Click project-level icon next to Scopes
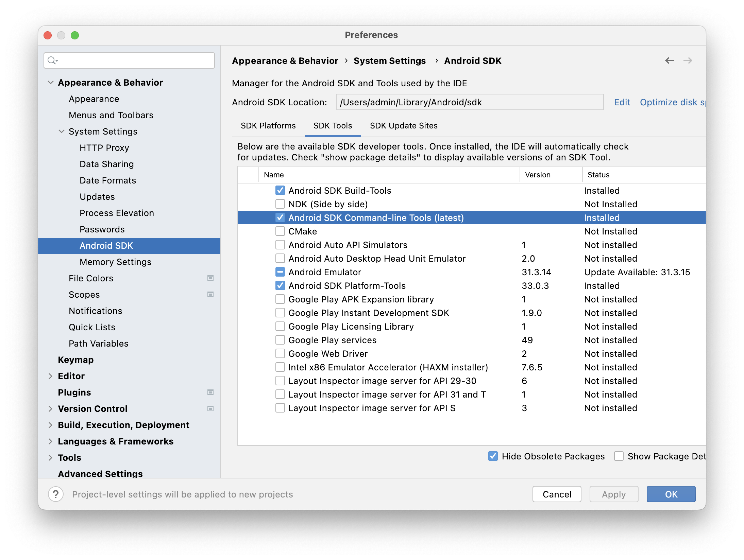744x560 pixels. (210, 294)
